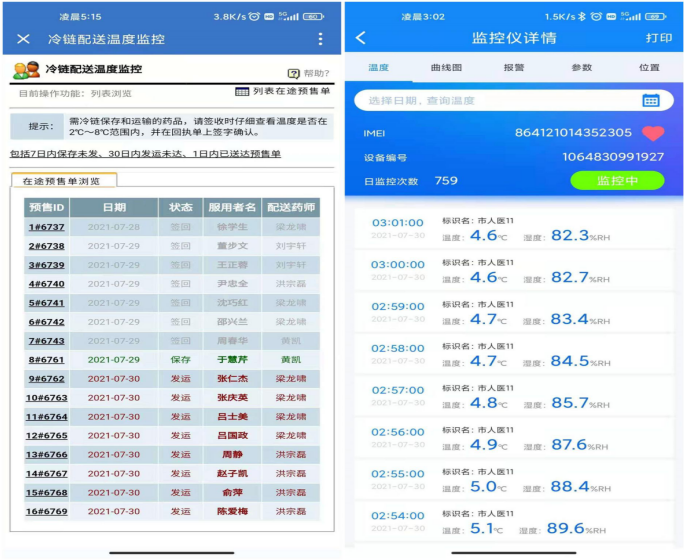Toggle the green 监控中 monitoring status
Viewport: 684px width, 560px height.
point(617,181)
